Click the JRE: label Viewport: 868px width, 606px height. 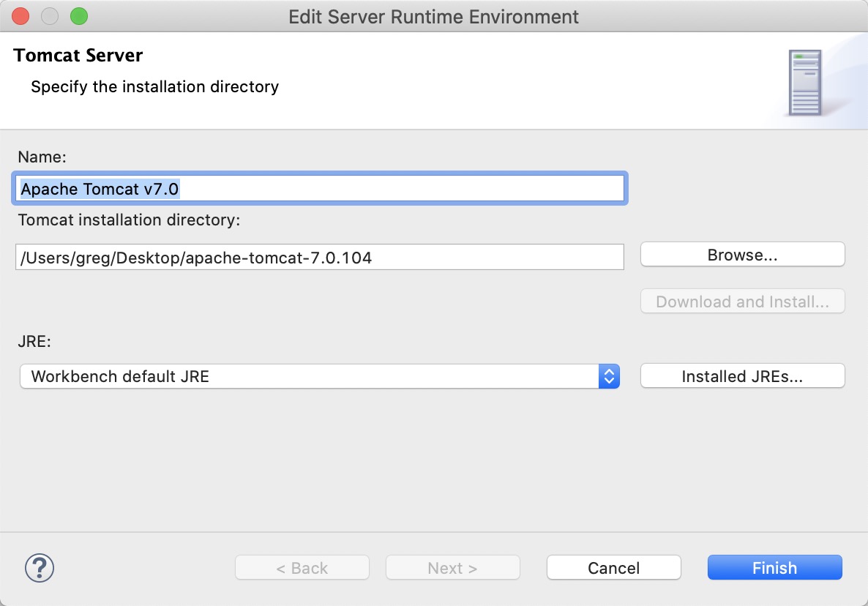tap(34, 342)
